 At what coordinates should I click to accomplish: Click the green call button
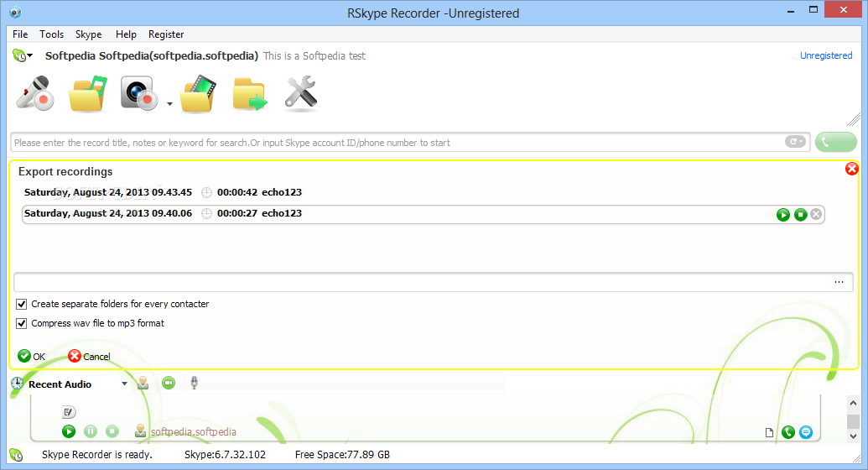(836, 143)
